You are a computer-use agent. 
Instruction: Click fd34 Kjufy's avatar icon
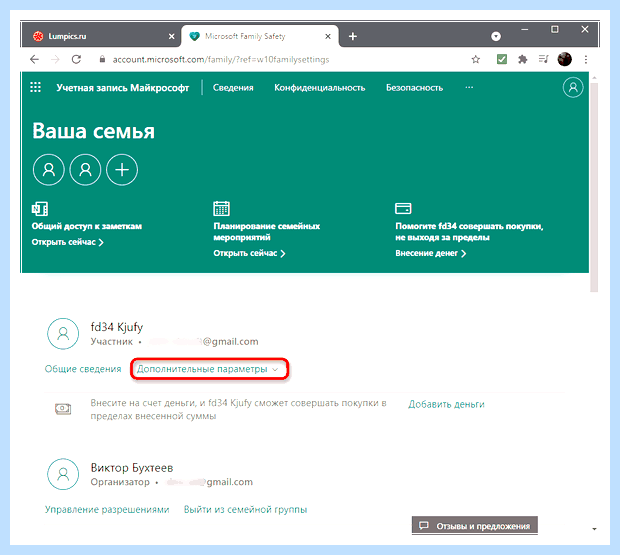tap(63, 334)
